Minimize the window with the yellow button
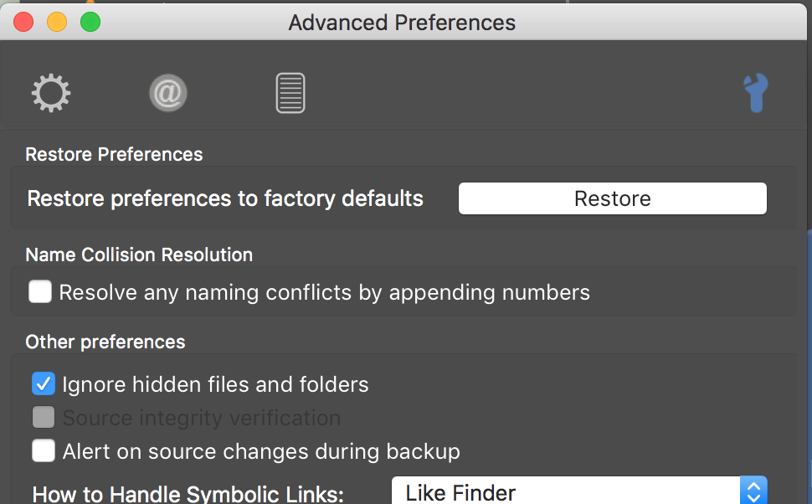 tap(57, 22)
